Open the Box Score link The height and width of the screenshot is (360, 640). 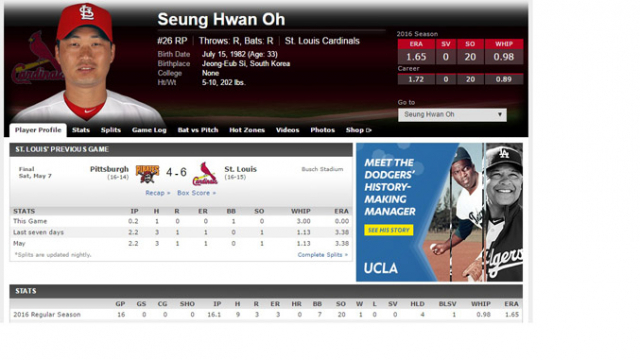pos(197,193)
